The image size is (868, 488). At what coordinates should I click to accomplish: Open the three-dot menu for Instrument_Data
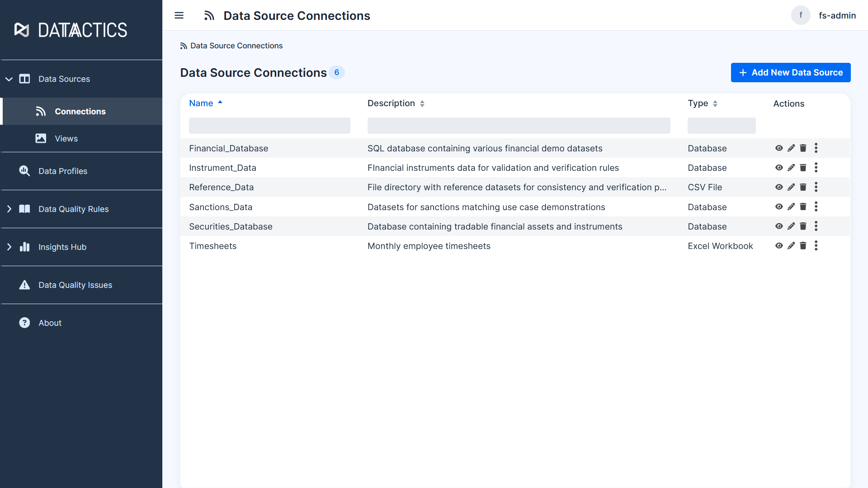pos(816,168)
